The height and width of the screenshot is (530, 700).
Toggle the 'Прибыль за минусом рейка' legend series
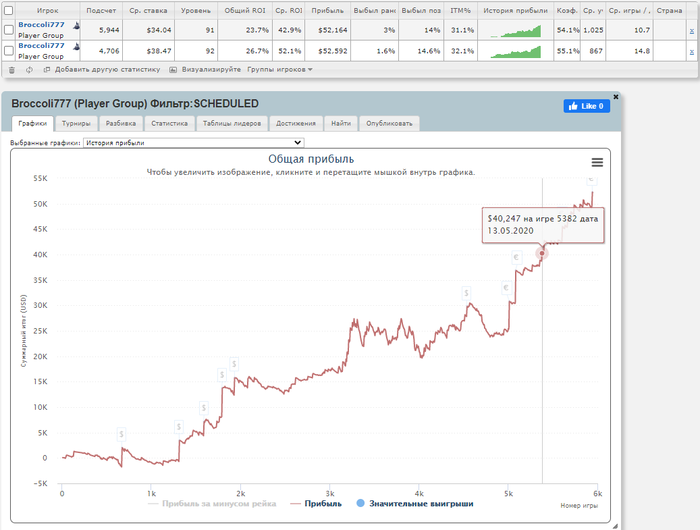pyautogui.click(x=212, y=504)
